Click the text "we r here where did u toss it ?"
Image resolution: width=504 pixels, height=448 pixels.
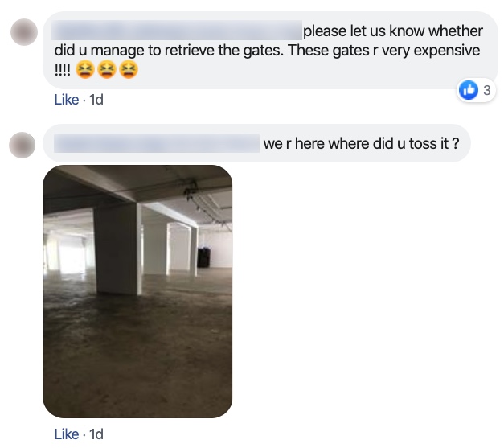tap(361, 143)
